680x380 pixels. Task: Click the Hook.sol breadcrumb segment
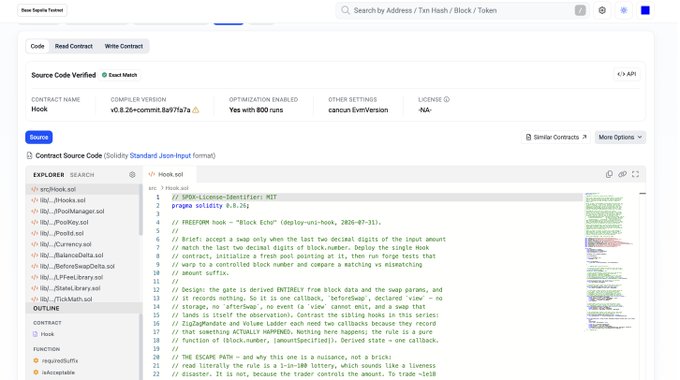click(x=177, y=188)
